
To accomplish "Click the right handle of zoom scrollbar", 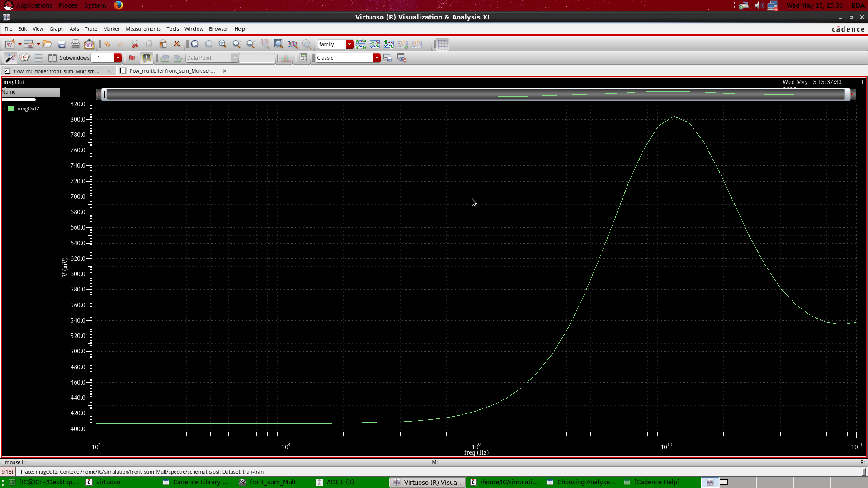I will point(847,94).
